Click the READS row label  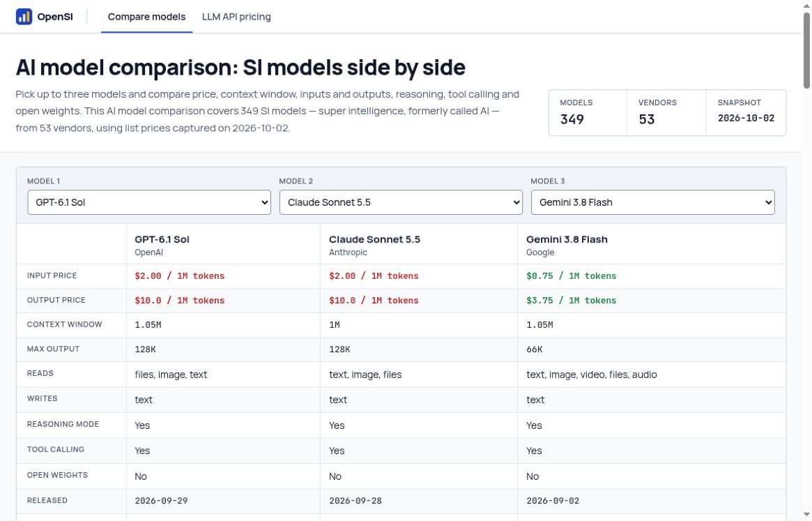coord(40,373)
